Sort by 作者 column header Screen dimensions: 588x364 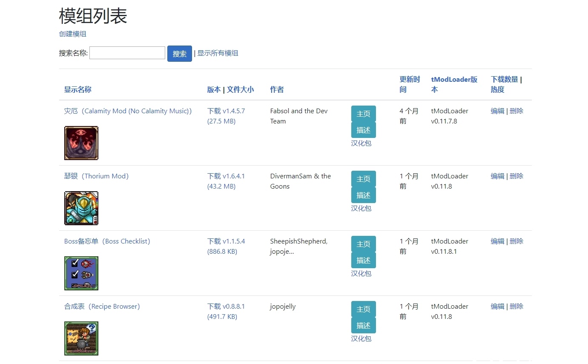coord(277,89)
